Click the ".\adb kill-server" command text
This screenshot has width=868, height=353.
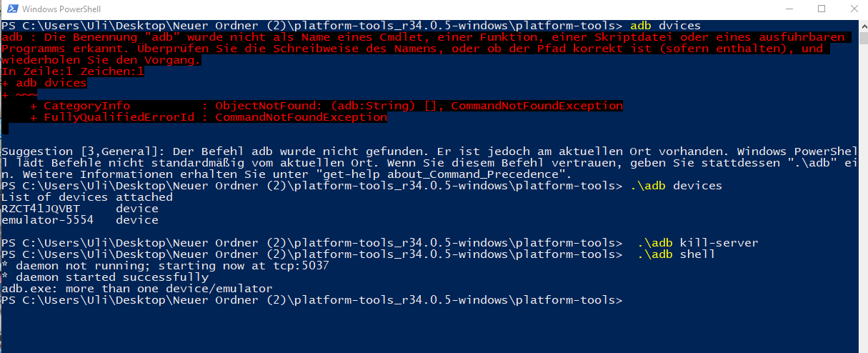pyautogui.click(x=697, y=243)
